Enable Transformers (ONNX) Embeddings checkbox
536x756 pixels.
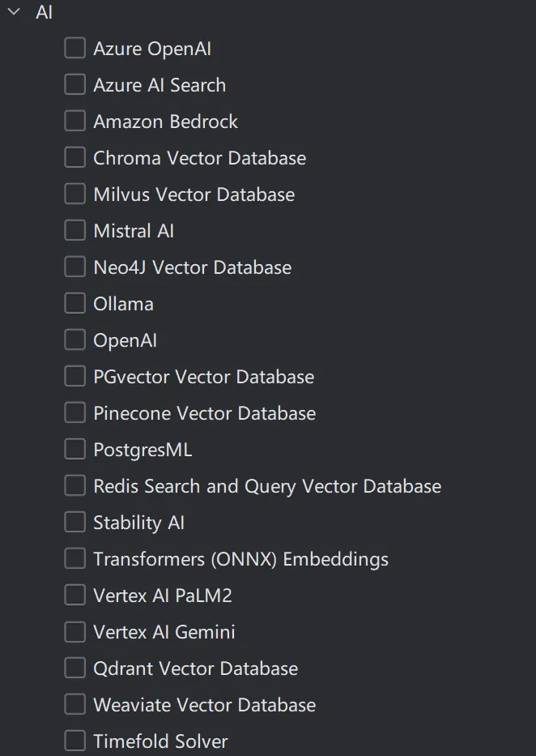tap(74, 559)
